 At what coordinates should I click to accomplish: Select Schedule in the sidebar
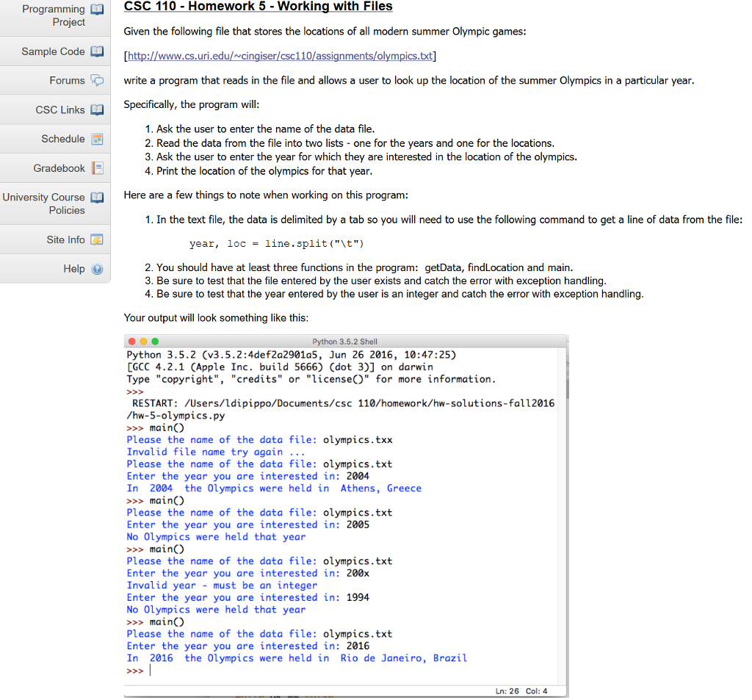pyautogui.click(x=55, y=139)
